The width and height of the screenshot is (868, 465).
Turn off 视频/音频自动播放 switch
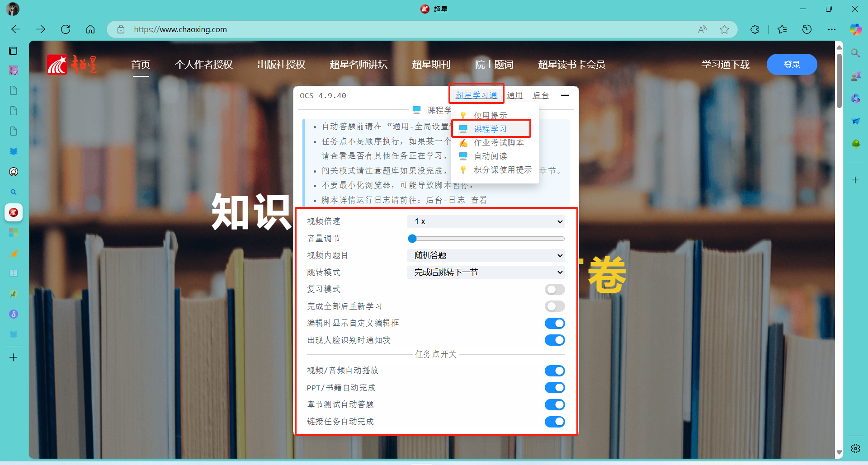(555, 371)
